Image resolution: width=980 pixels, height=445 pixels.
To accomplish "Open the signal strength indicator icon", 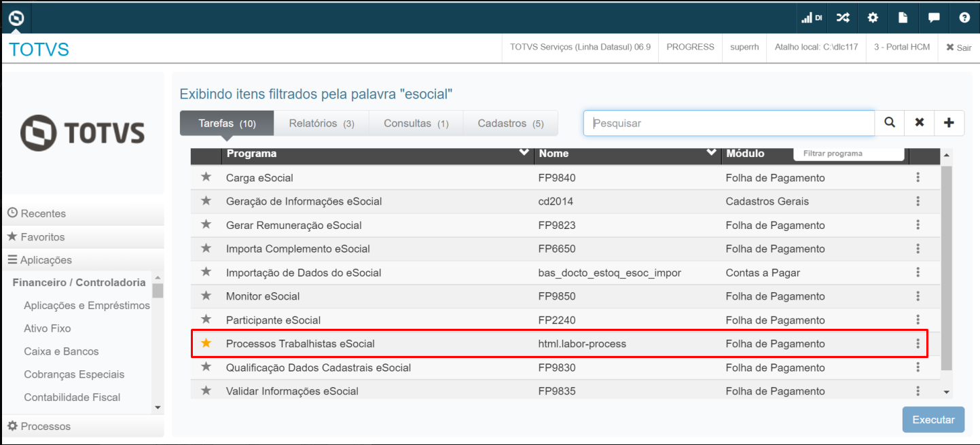I will coord(812,18).
